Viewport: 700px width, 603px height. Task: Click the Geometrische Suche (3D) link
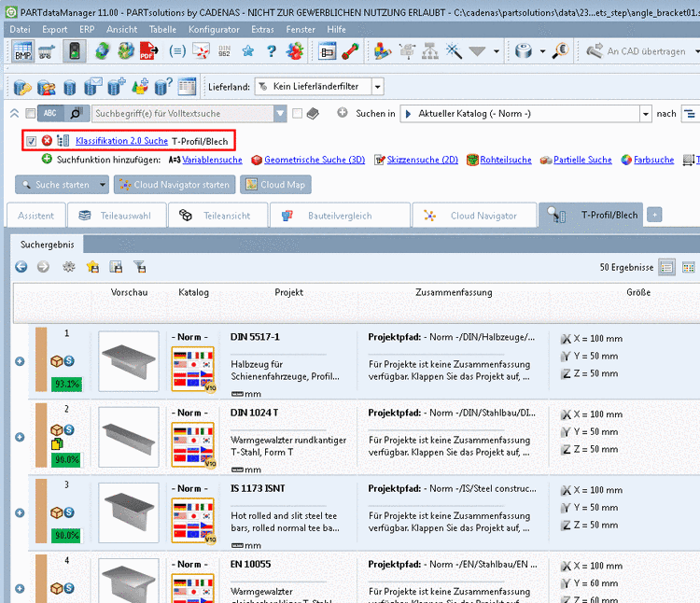pyautogui.click(x=314, y=160)
